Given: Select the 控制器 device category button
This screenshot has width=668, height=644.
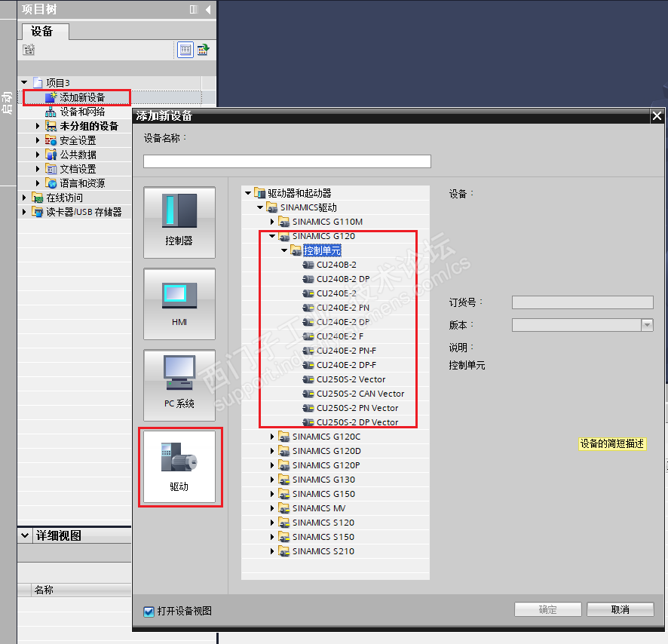Looking at the screenshot, I should point(179,222).
